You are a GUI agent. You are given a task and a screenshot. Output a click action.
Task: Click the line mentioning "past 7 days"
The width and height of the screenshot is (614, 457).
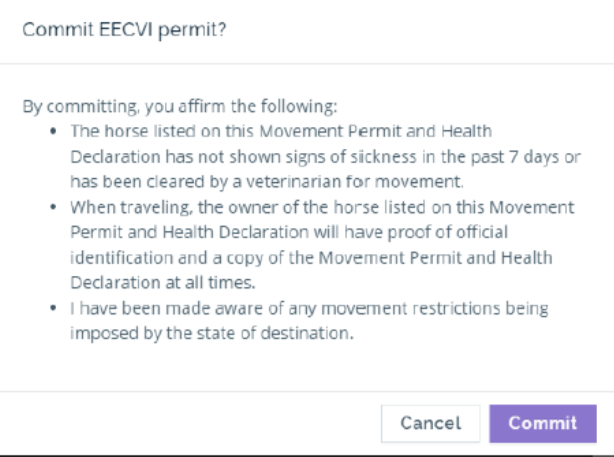326,157
